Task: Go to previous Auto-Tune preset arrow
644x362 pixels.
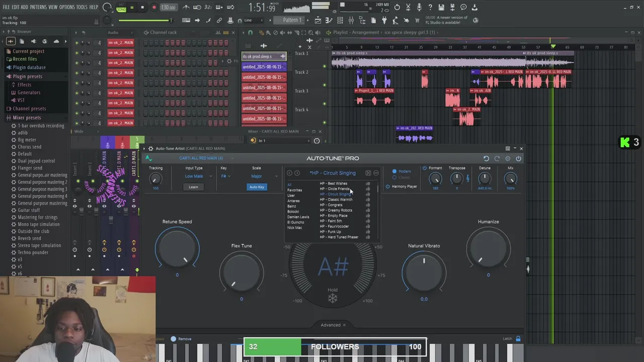Action: (x=289, y=173)
